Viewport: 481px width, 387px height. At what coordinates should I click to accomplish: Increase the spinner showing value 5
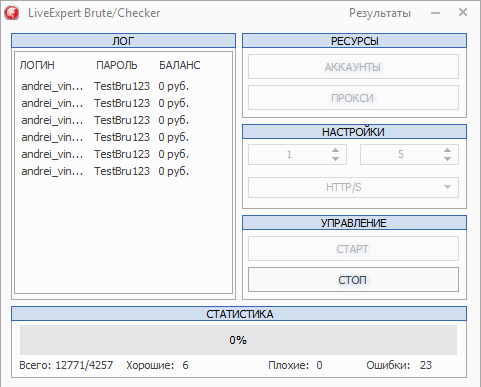447,150
